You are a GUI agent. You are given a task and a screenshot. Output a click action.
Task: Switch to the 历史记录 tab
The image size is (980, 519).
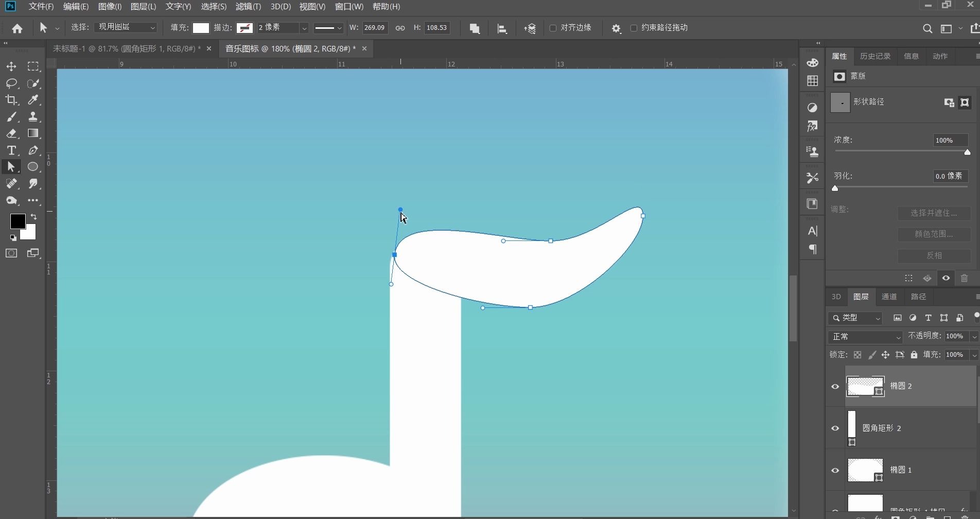click(x=875, y=56)
